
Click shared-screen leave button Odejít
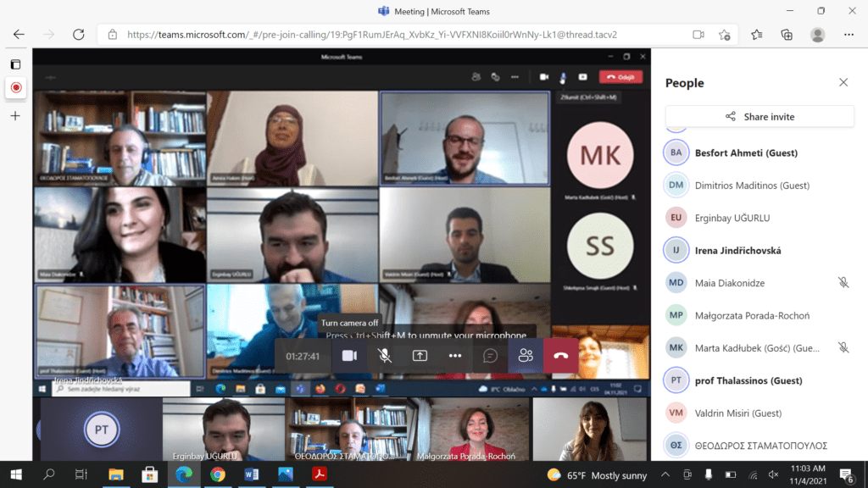(x=620, y=77)
